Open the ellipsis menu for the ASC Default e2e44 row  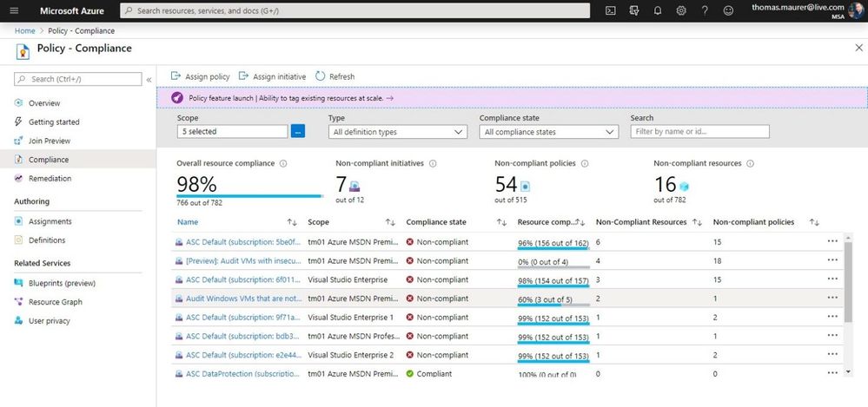pyautogui.click(x=832, y=354)
